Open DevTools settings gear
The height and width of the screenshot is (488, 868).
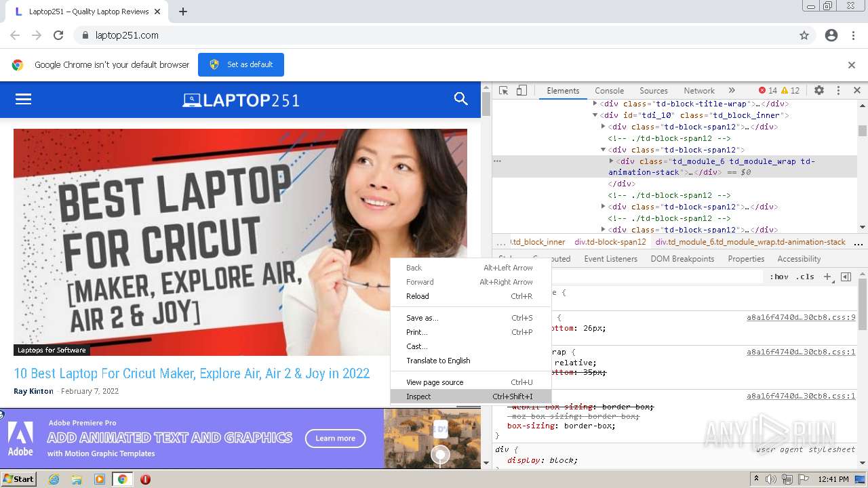819,90
